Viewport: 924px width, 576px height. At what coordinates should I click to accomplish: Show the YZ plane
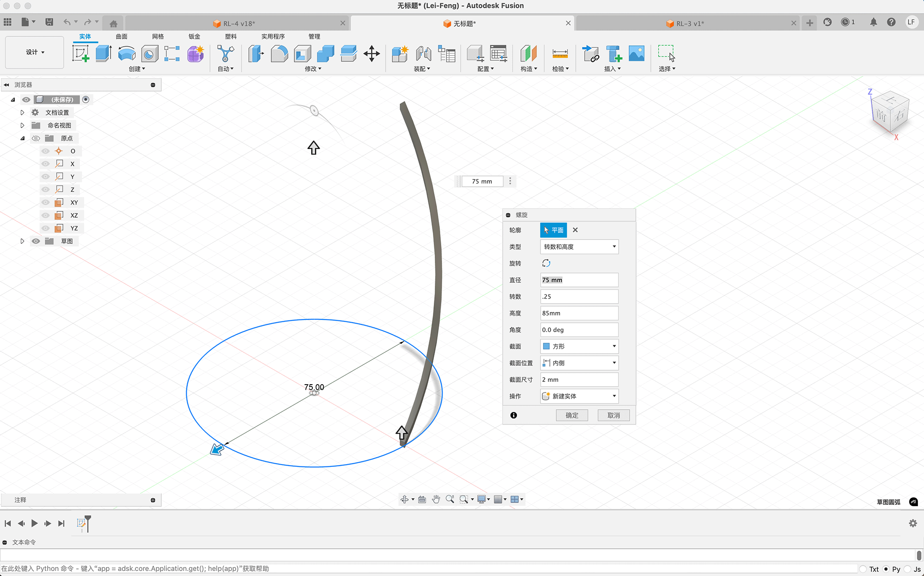pyautogui.click(x=45, y=228)
